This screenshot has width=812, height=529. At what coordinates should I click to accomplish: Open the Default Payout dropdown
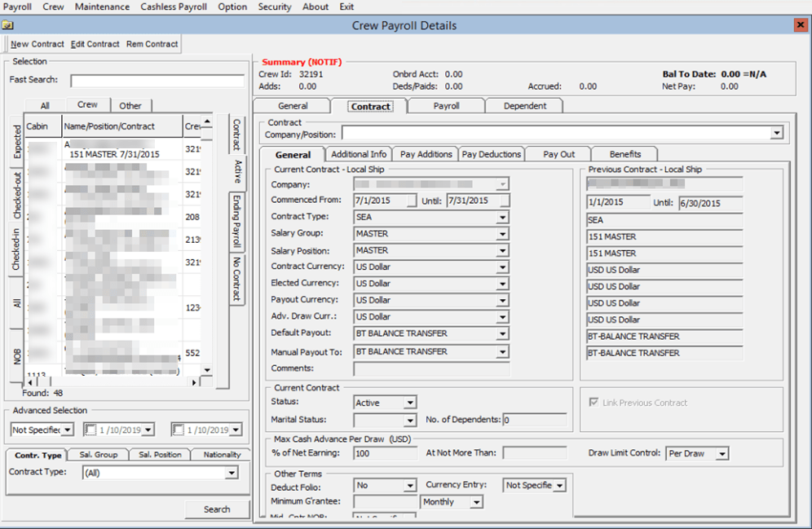(503, 333)
